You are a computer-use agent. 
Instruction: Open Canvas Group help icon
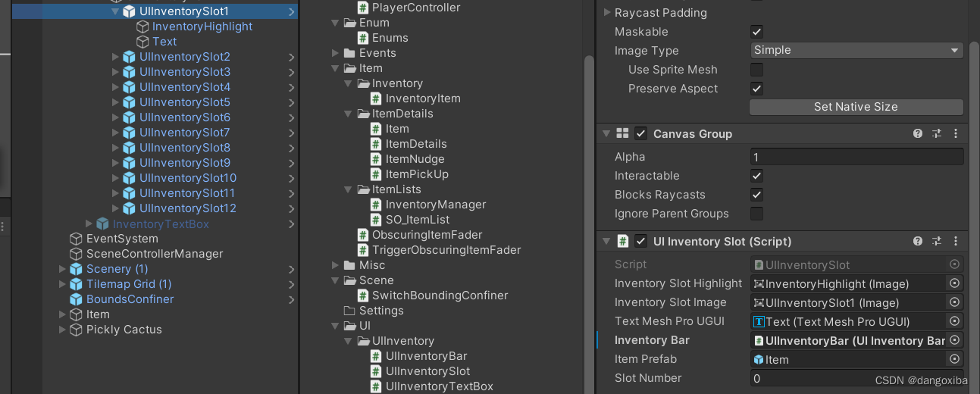(x=918, y=133)
